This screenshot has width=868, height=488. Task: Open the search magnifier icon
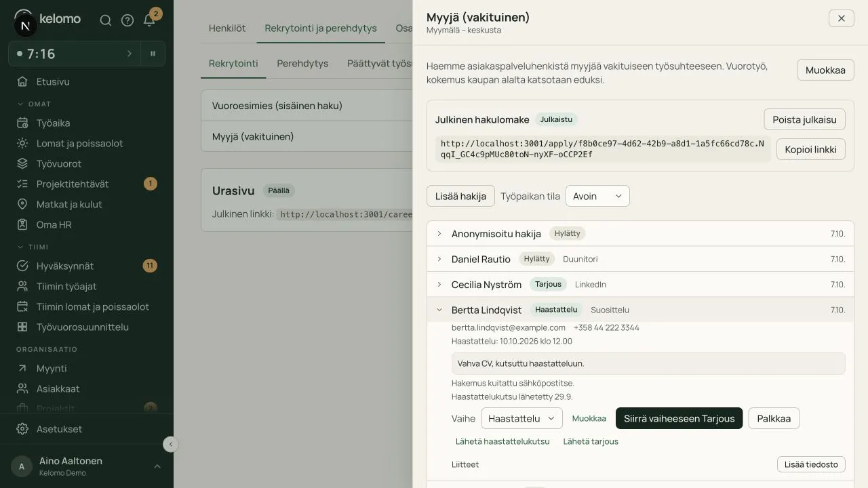point(106,20)
